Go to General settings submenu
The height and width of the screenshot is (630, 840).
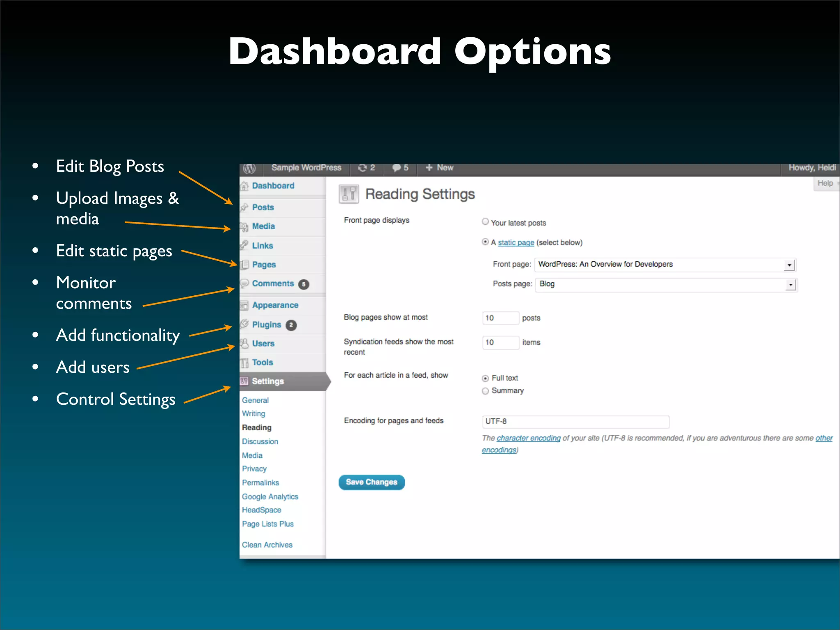point(255,400)
